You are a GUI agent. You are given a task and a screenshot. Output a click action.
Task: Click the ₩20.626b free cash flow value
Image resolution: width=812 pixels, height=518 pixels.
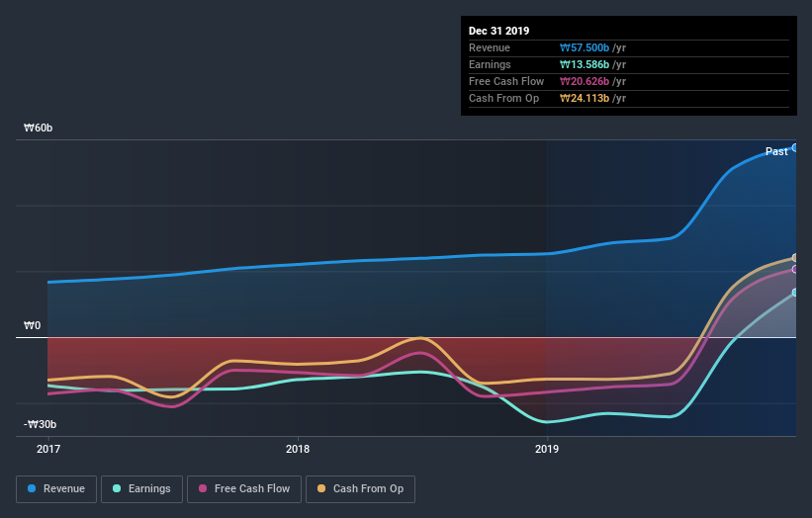585,81
